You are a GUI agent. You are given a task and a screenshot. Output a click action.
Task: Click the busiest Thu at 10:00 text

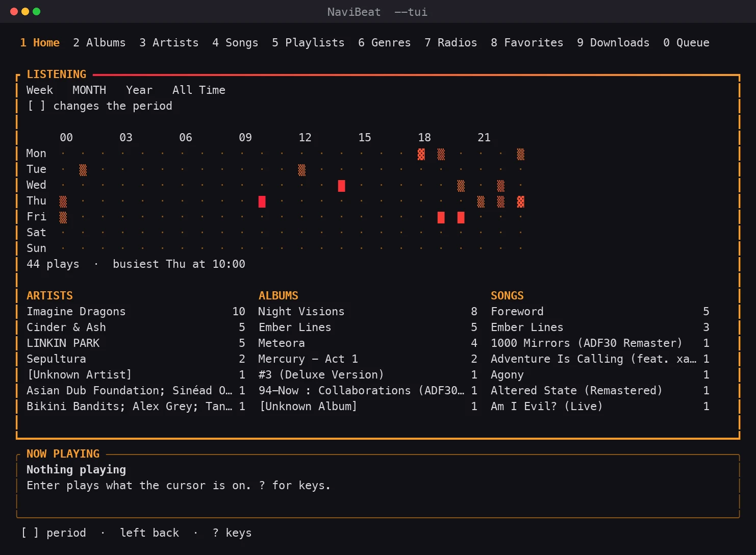[179, 264]
